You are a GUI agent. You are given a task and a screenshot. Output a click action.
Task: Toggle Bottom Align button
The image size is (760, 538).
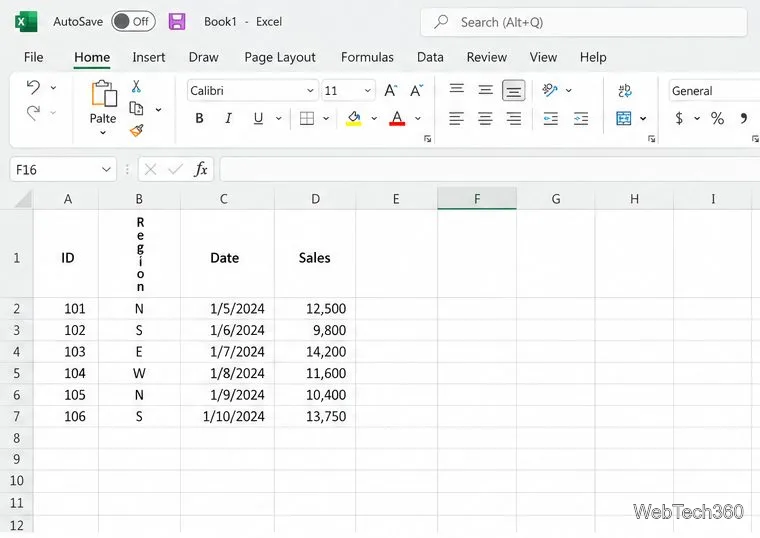coord(514,91)
